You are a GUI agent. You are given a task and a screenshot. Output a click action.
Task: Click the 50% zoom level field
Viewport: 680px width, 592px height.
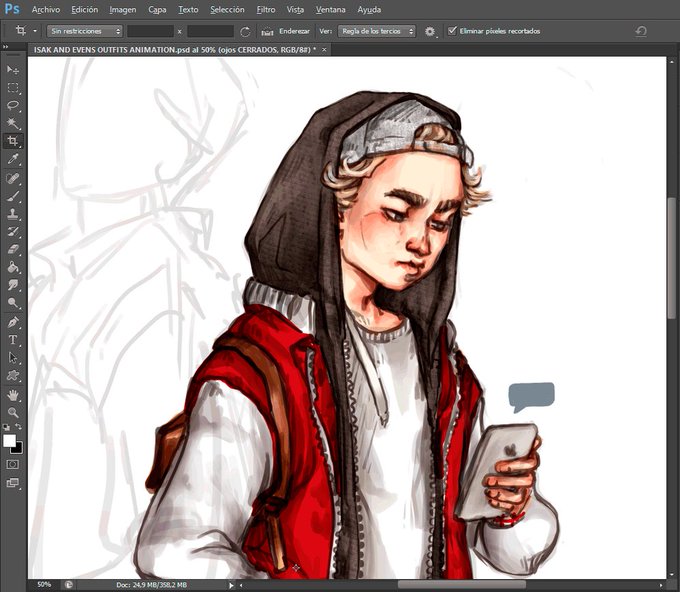(x=44, y=585)
